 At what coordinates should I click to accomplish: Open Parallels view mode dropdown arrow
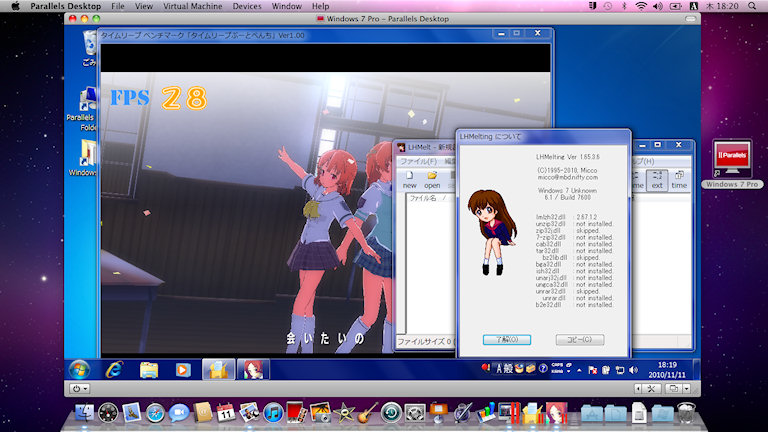[687, 388]
